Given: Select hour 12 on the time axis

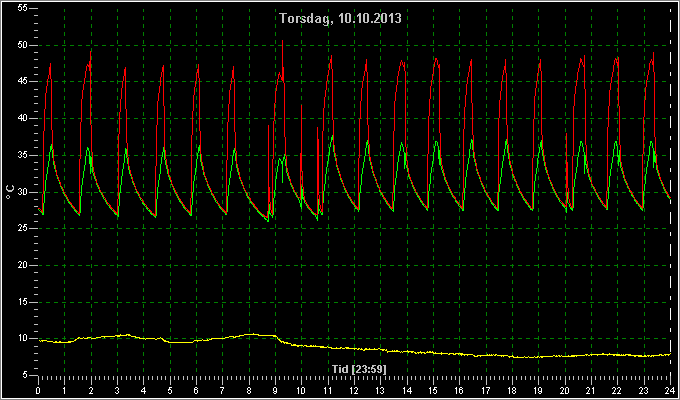Looking at the screenshot, I should [x=354, y=390].
